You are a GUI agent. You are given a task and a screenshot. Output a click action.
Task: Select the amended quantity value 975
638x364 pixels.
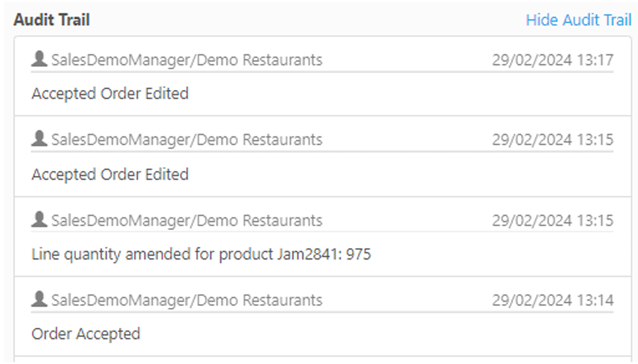click(359, 254)
